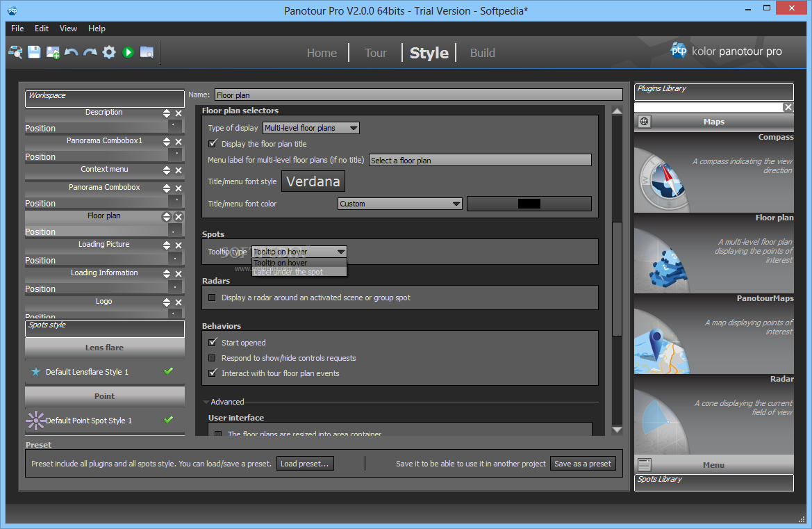Viewport: 812px width, 529px height.
Task: Click reorder arrows on Panorama Combobox row
Action: point(167,188)
